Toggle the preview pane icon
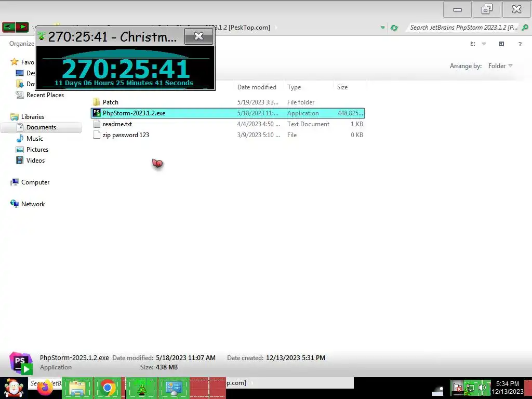The height and width of the screenshot is (399, 532). point(501,44)
